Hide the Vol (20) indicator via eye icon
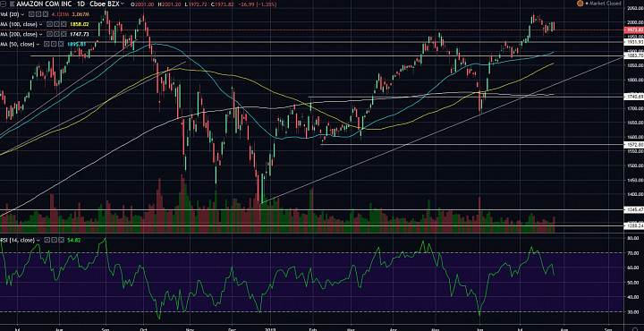Viewport: 644px width, 331px height. pos(31,14)
